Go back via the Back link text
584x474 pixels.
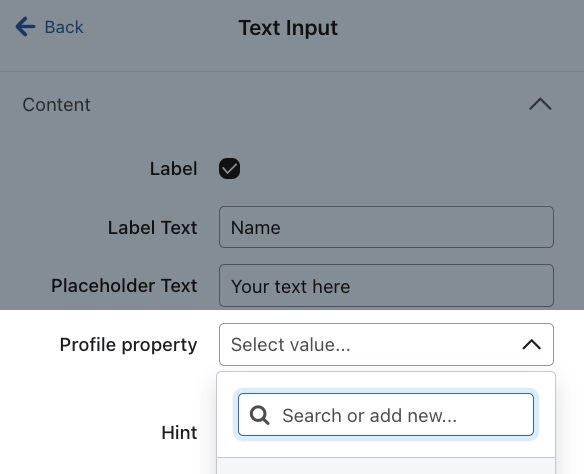[64, 27]
